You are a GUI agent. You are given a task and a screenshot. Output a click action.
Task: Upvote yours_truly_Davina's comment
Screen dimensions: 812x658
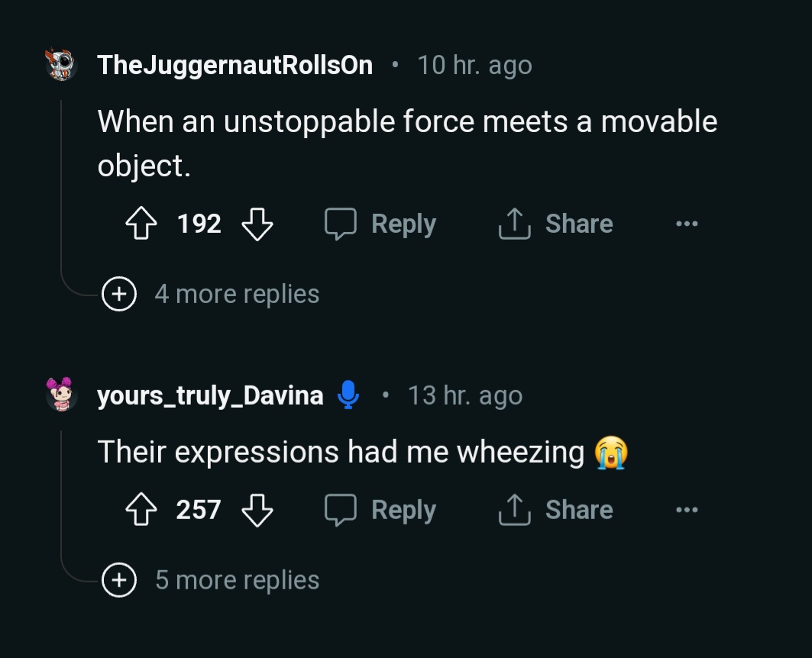(141, 510)
